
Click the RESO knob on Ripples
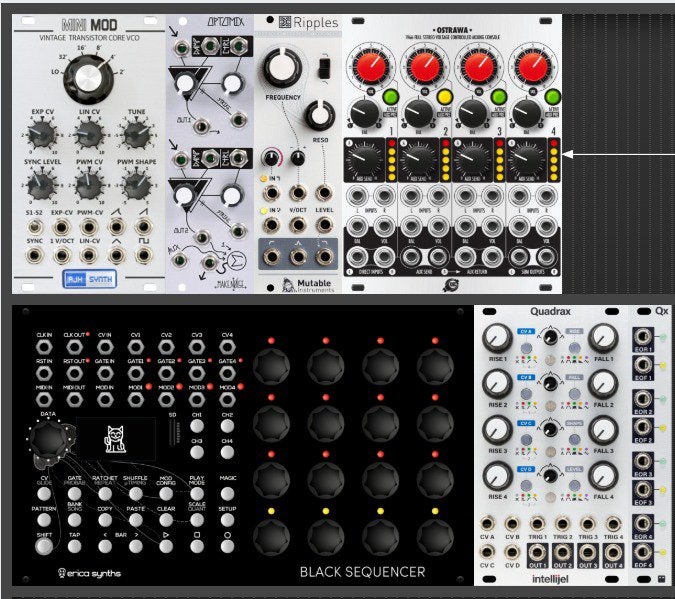[319, 115]
